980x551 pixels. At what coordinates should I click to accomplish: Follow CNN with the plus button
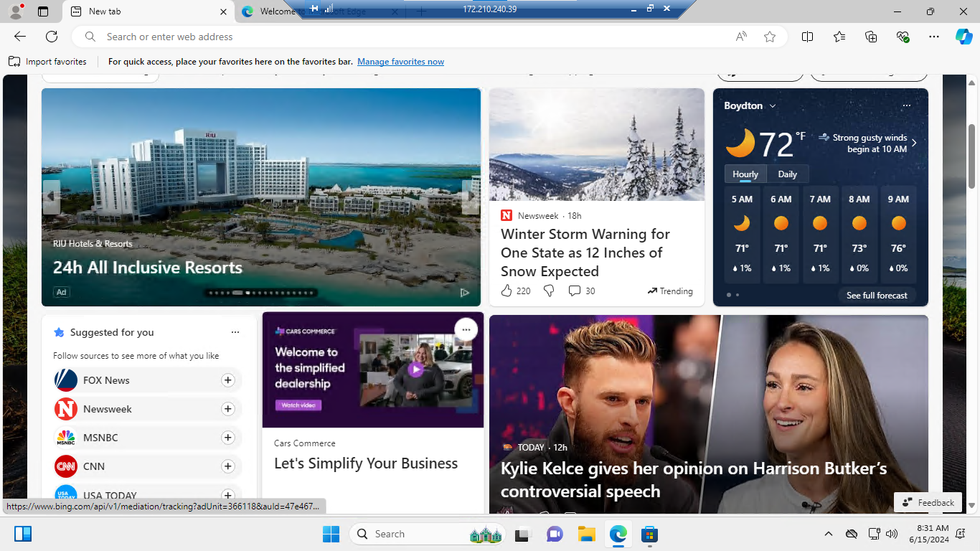point(228,466)
